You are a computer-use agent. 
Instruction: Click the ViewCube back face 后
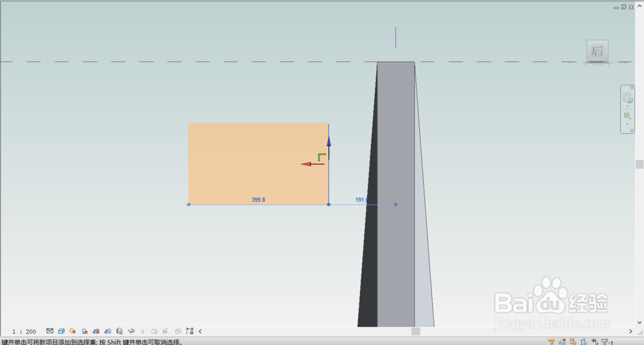point(597,51)
